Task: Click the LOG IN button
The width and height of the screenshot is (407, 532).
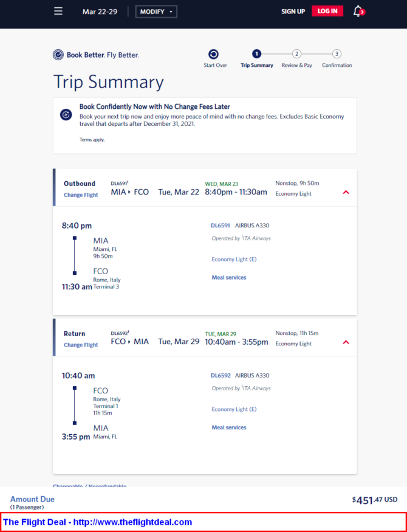Action: coord(327,11)
